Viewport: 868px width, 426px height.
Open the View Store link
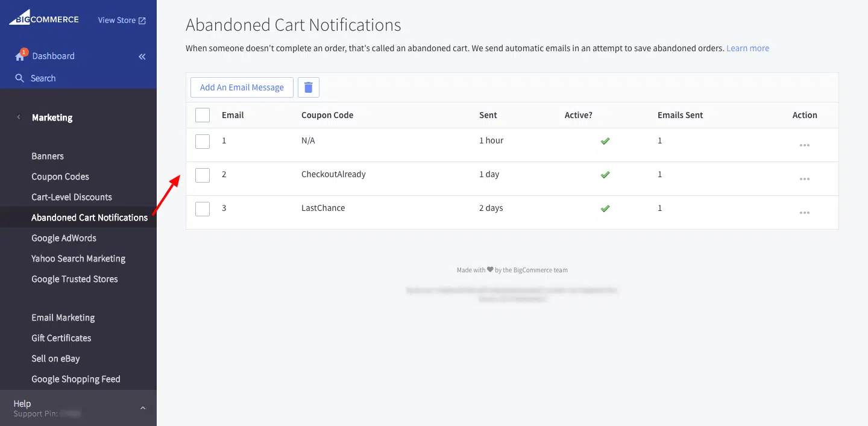(122, 20)
